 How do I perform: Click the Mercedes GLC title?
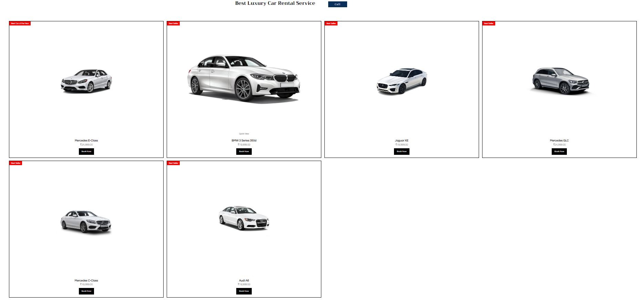coord(559,140)
